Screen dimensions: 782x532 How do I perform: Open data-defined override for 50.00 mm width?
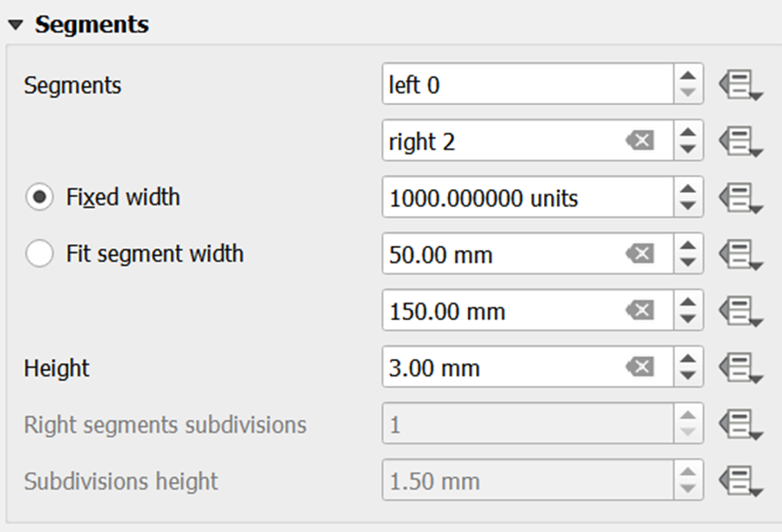pyautogui.click(x=739, y=254)
